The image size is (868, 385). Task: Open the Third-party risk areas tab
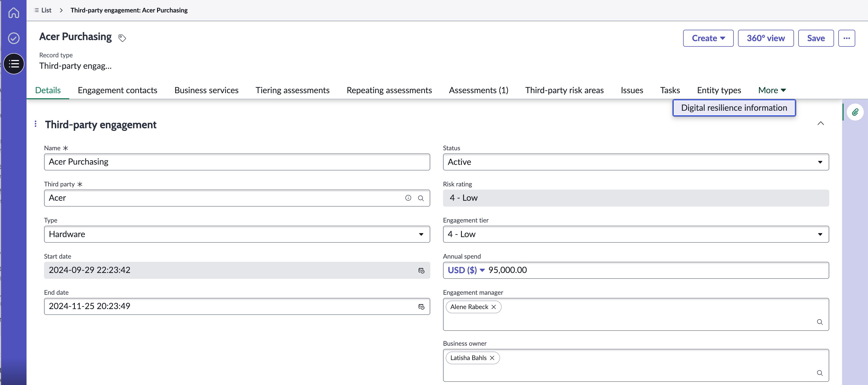pos(565,90)
